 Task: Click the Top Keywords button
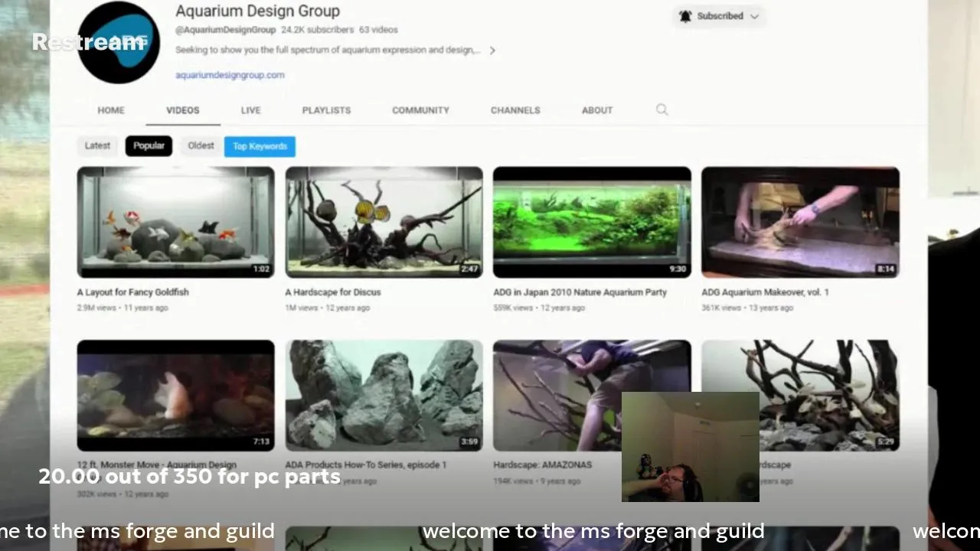tap(260, 146)
